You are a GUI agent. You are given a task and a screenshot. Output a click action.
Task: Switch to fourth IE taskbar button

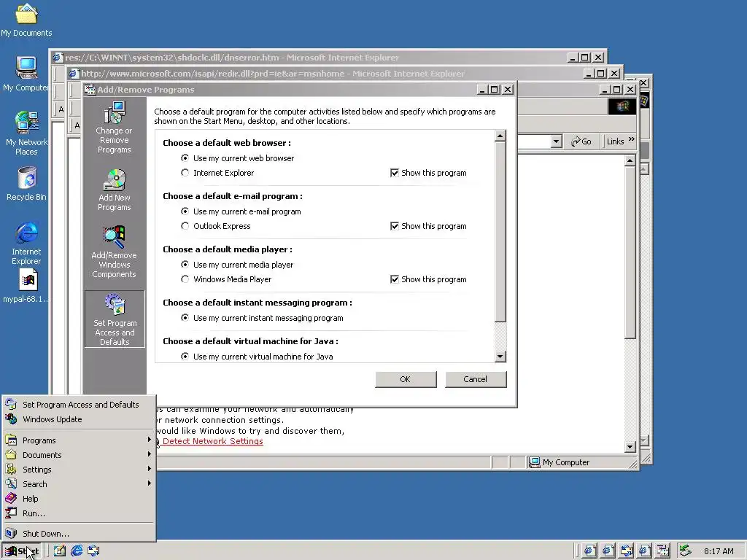(645, 551)
